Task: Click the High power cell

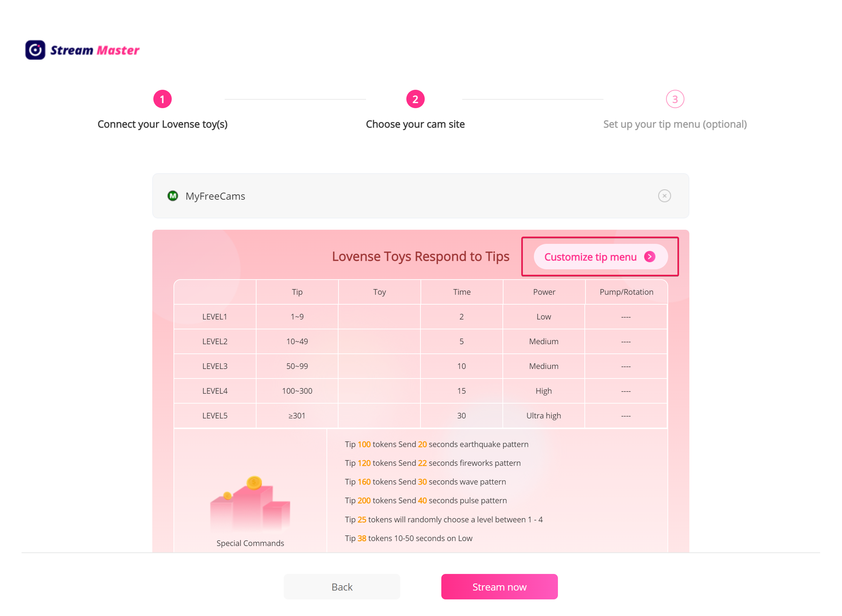Action: pyautogui.click(x=544, y=391)
